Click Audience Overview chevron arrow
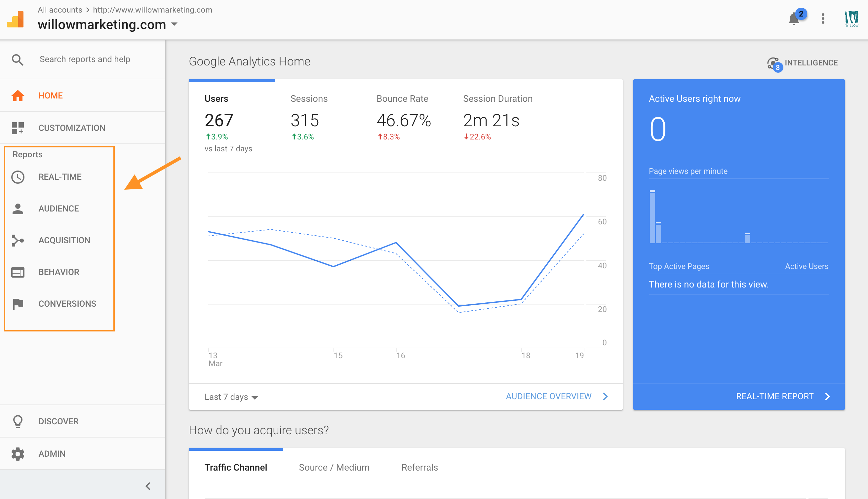Screen dimensions: 868x499 click(605, 397)
